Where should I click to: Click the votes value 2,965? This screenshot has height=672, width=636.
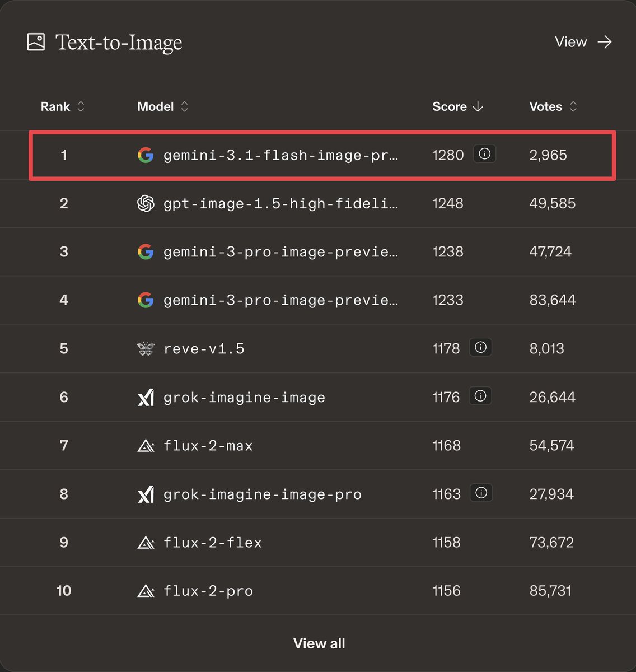click(x=548, y=155)
